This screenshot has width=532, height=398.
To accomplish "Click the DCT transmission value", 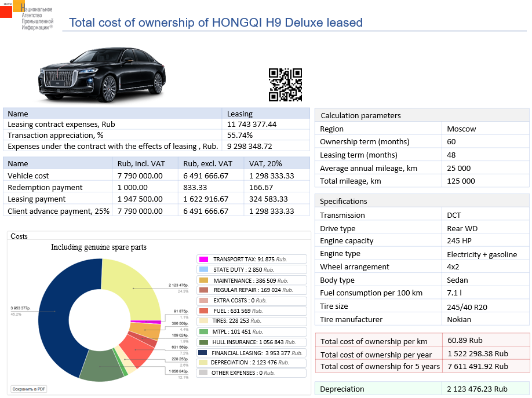I will point(454,215).
